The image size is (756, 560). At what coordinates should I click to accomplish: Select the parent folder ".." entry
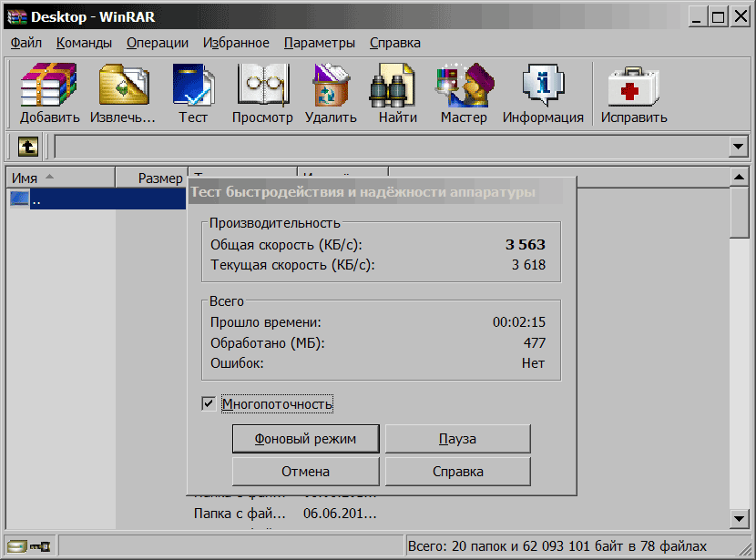click(60, 199)
